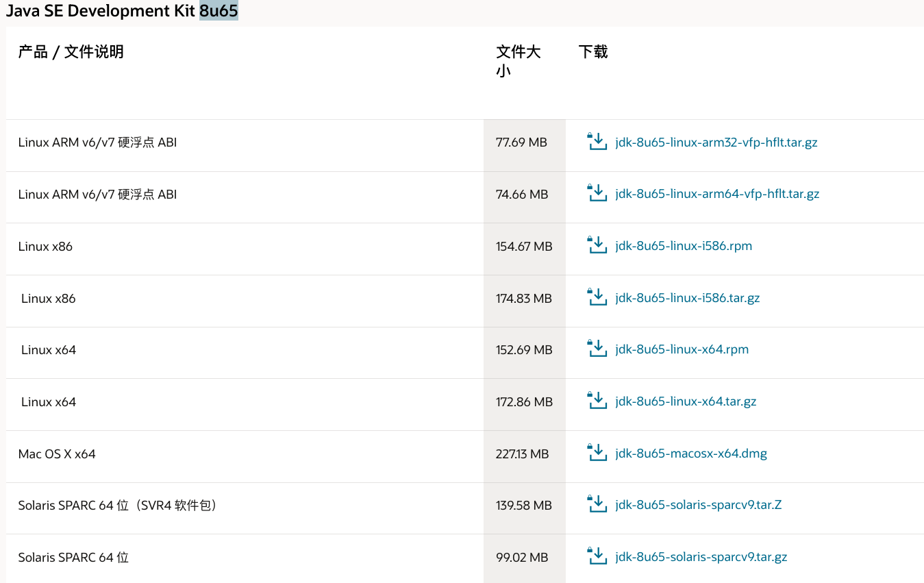Open the jdk-8u65-linux-arm32-vfp-hflt.tar.gz link
This screenshot has width=924, height=583.
tap(716, 142)
